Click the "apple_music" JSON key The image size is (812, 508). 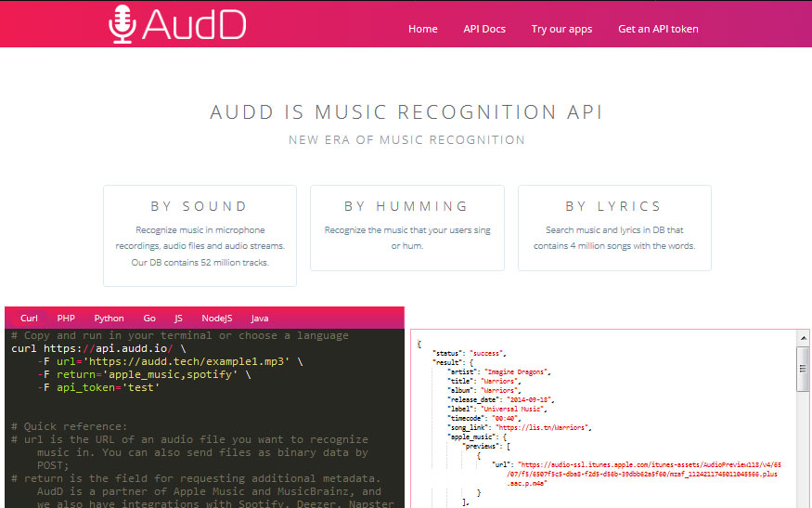[470, 437]
